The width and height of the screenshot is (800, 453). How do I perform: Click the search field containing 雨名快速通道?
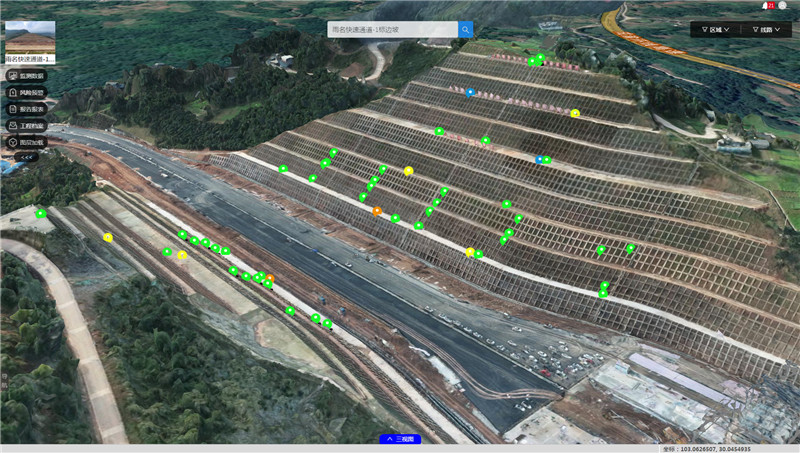pyautogui.click(x=392, y=30)
